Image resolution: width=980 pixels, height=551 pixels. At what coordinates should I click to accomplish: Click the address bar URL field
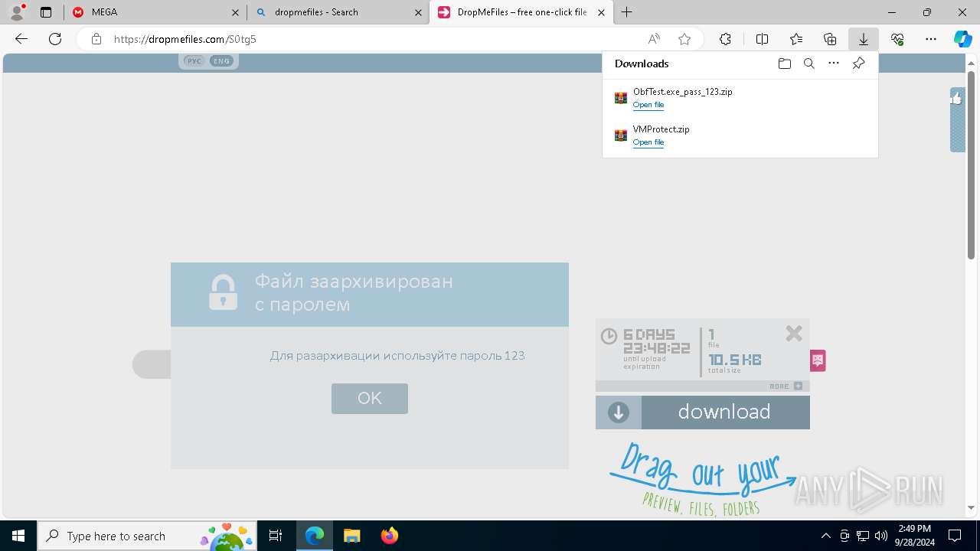(x=375, y=39)
